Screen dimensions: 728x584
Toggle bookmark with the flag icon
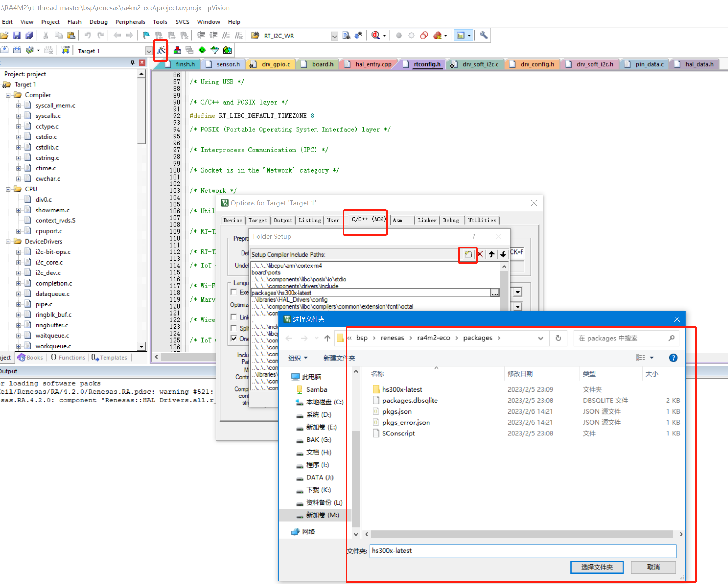[x=146, y=35]
